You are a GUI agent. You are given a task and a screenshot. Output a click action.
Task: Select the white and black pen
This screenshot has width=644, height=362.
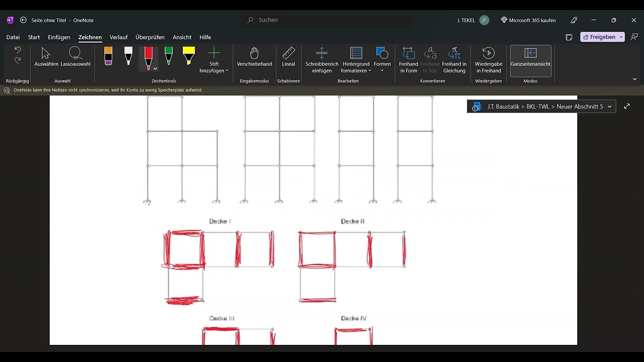[x=128, y=56]
